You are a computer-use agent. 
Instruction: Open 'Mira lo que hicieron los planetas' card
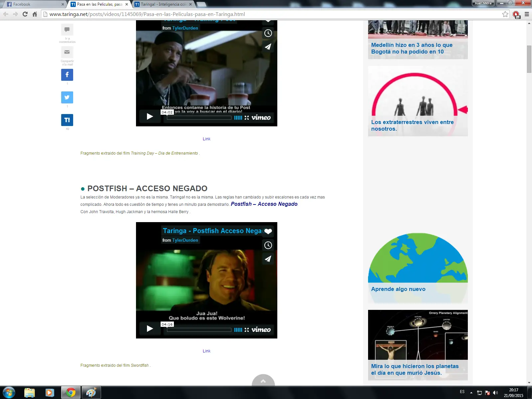click(x=418, y=345)
